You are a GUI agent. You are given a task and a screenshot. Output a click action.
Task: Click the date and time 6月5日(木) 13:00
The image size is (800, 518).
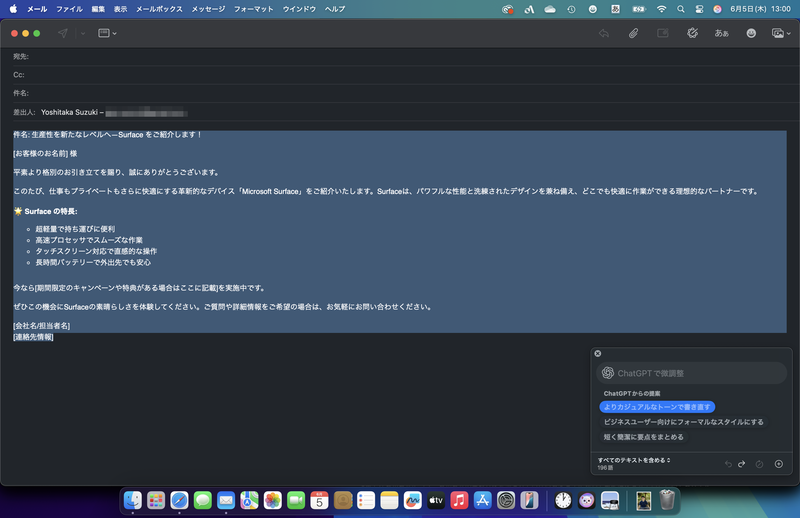click(760, 9)
